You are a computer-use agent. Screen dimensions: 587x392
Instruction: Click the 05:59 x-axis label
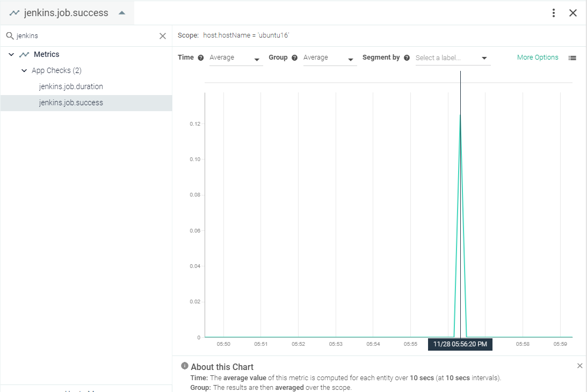(561, 344)
